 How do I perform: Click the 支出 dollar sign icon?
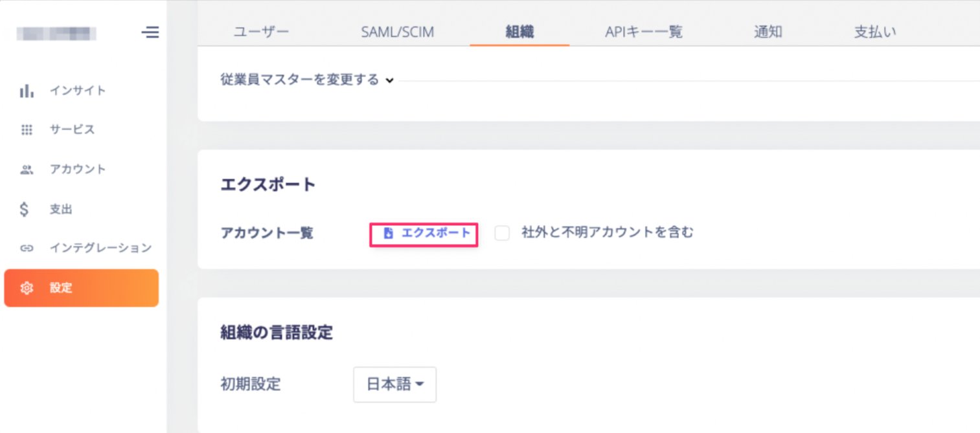click(25, 210)
